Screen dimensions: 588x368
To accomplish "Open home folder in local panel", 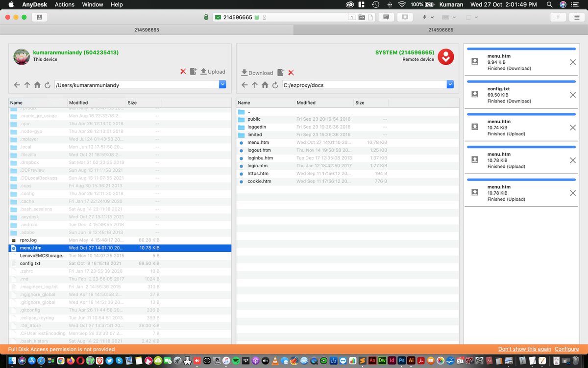I will click(x=37, y=85).
